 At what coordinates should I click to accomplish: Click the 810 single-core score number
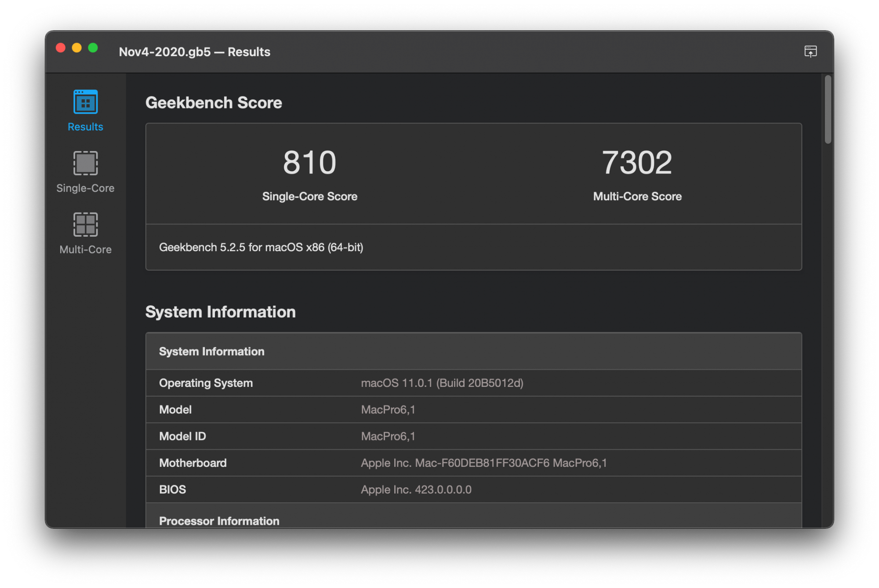309,163
